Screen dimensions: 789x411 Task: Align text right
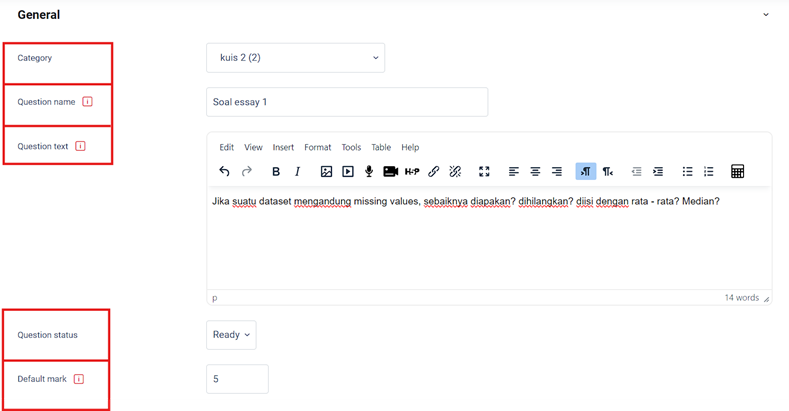(557, 172)
